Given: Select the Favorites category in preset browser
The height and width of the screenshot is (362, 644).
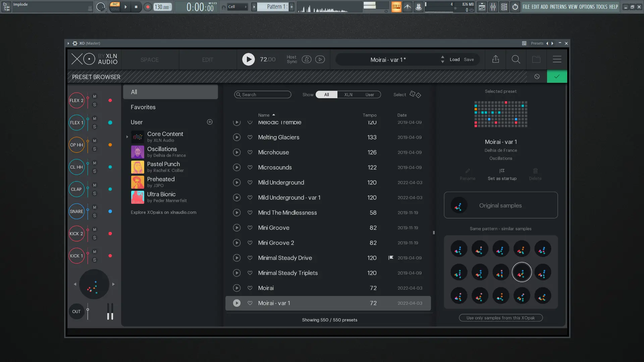Looking at the screenshot, I should (x=143, y=107).
